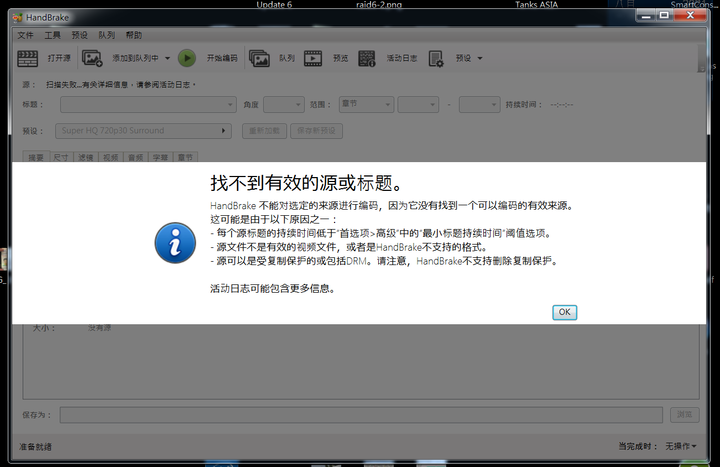Viewport: 720px width, 467px height.
Task: Expand the Range dropdown showing 章节
Action: pos(364,104)
